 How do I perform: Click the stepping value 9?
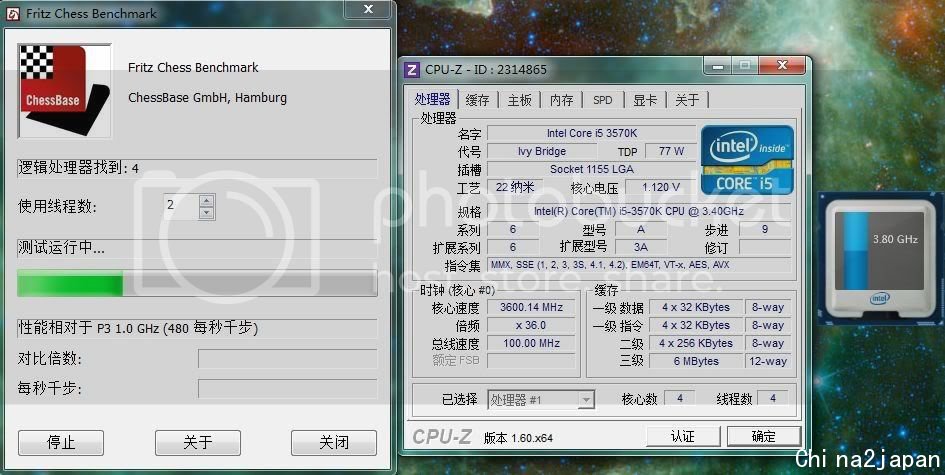pos(765,230)
